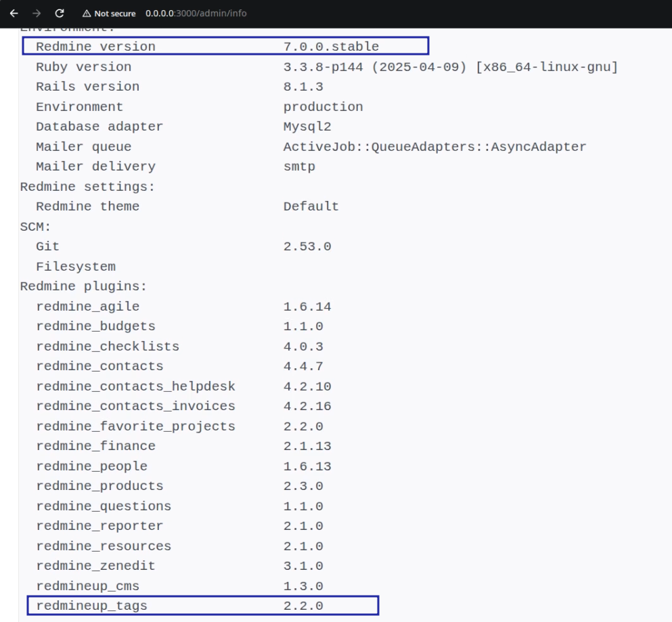This screenshot has height=622, width=672.
Task: Click the redmine_questions plugin name
Action: (104, 506)
